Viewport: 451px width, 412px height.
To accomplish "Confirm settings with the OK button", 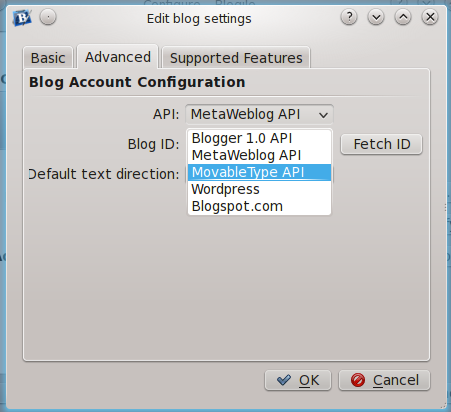I will 298,380.
